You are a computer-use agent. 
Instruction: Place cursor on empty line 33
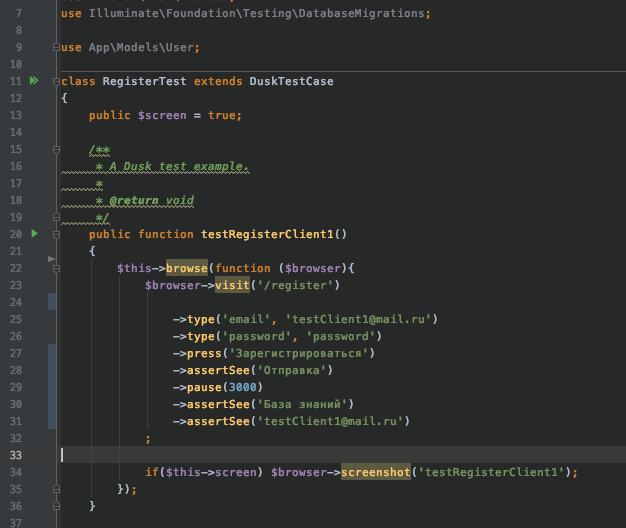point(343,455)
